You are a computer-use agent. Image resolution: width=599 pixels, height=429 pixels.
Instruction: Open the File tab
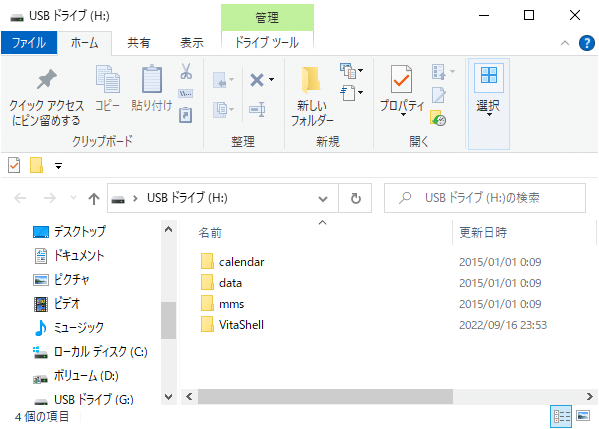29,42
